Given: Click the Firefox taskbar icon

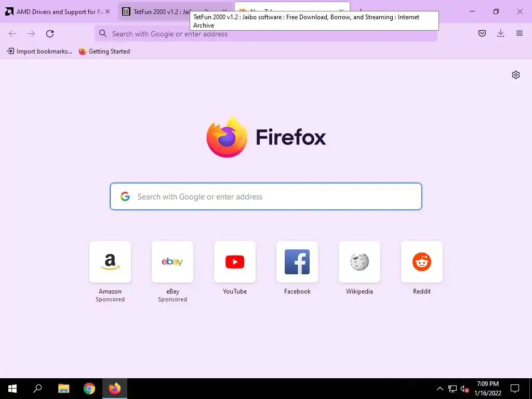Looking at the screenshot, I should click(115, 389).
